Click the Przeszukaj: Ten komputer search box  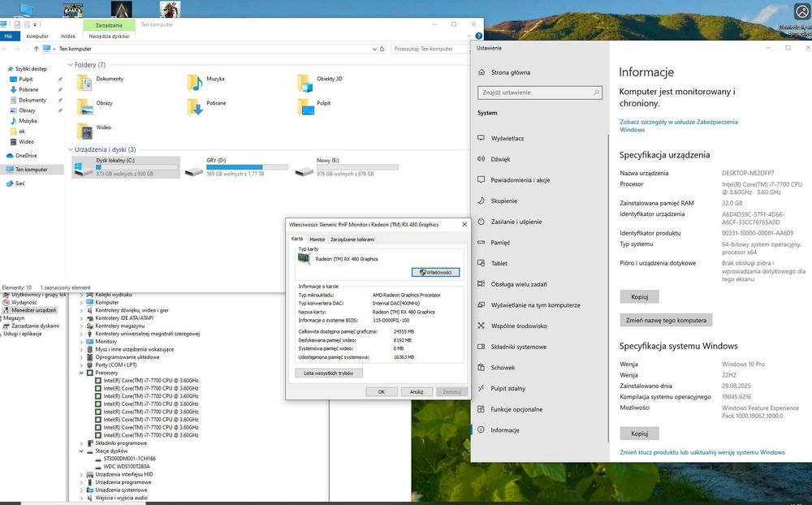430,49
